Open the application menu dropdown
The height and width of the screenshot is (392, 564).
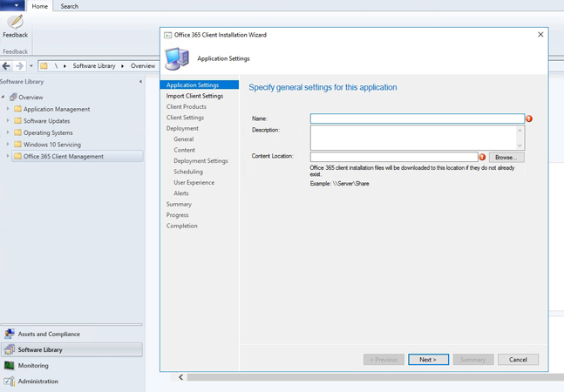12,5
